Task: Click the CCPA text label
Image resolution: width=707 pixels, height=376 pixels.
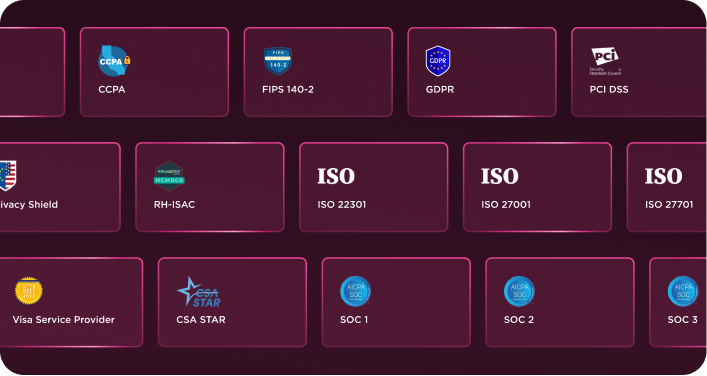Action: click(x=112, y=90)
